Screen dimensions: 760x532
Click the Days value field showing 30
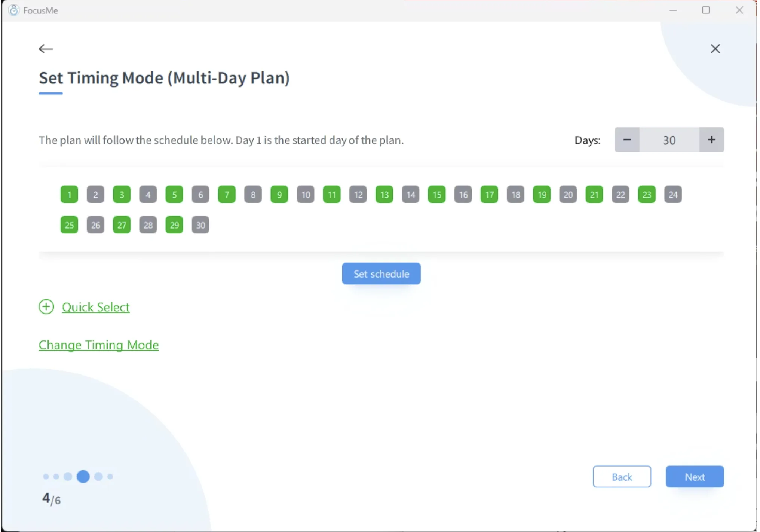pos(669,140)
